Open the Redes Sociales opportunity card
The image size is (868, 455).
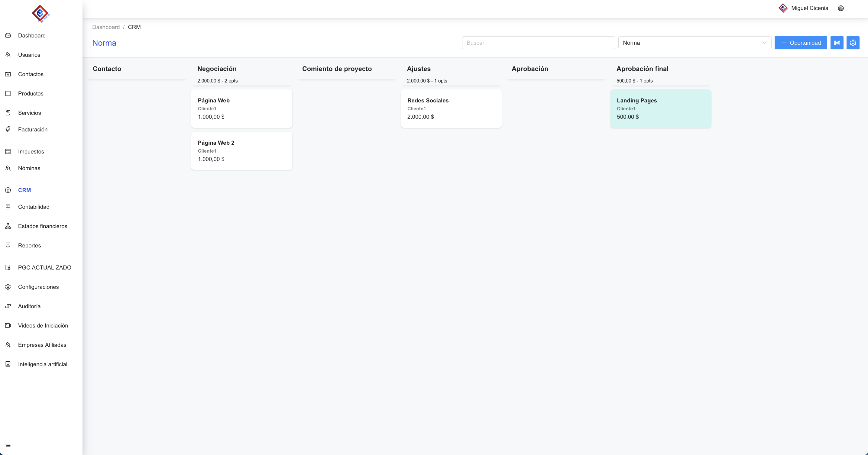[x=451, y=108]
